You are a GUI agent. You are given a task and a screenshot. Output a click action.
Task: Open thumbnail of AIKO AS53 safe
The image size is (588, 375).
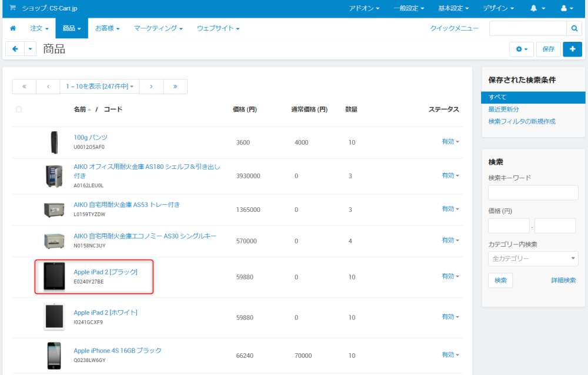coord(54,210)
